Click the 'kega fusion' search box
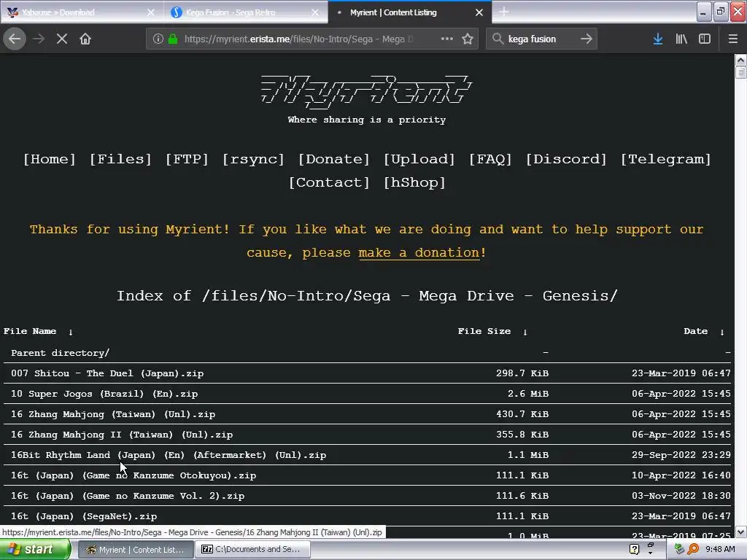 (541, 39)
